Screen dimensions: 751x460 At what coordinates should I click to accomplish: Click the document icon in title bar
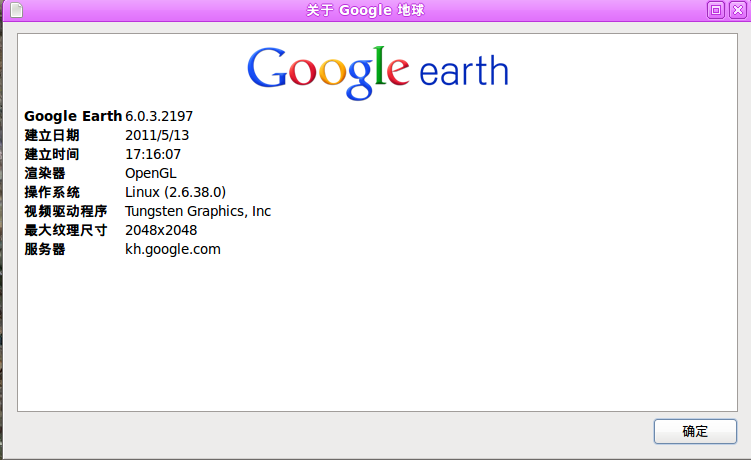16,10
